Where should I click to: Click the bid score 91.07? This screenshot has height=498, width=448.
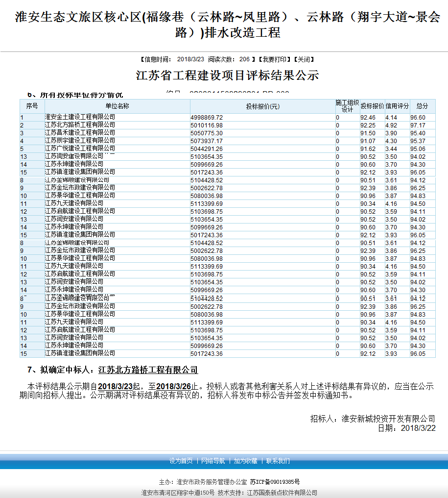368,141
